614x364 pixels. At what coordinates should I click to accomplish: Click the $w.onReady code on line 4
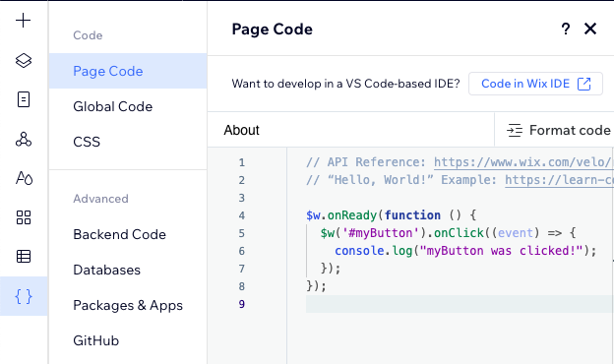click(x=341, y=215)
